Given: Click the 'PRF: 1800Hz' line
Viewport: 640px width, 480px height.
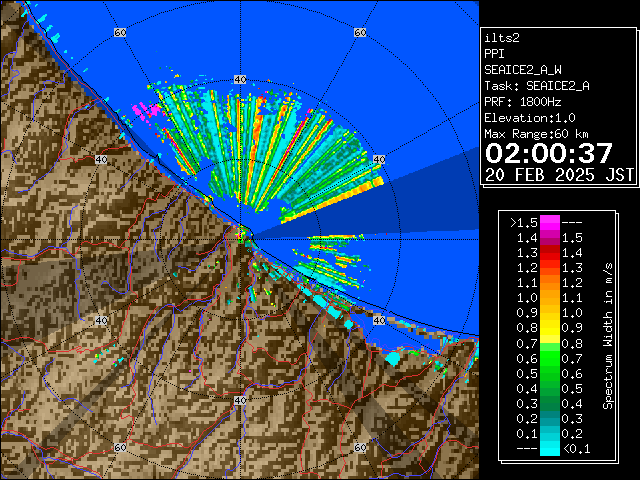Looking at the screenshot, I should click(x=523, y=102).
